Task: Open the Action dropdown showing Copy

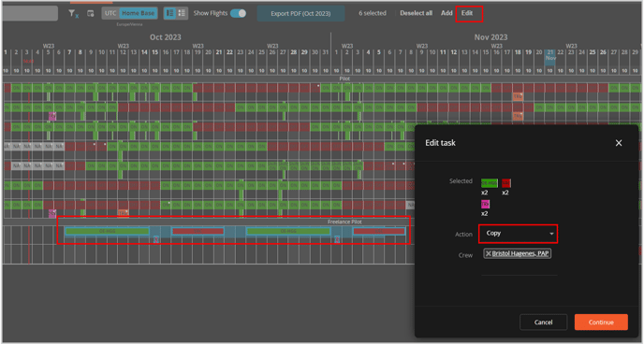Action: pos(518,234)
